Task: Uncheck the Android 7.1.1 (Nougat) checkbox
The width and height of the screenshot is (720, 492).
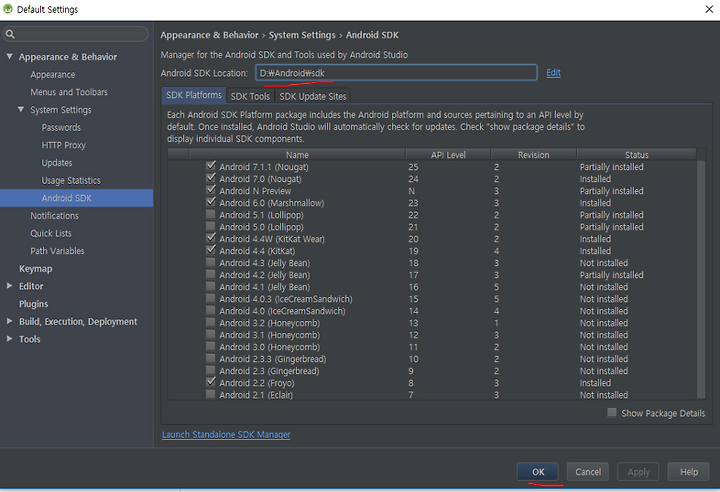Action: click(x=211, y=166)
